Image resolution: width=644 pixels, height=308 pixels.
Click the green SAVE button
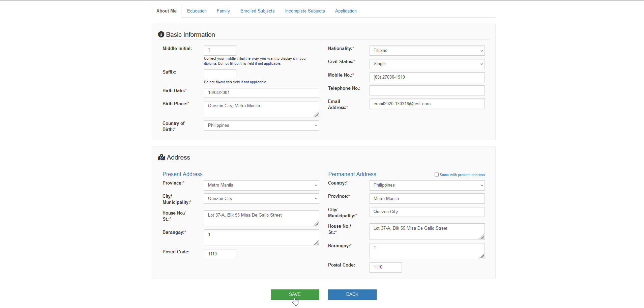pos(295,295)
